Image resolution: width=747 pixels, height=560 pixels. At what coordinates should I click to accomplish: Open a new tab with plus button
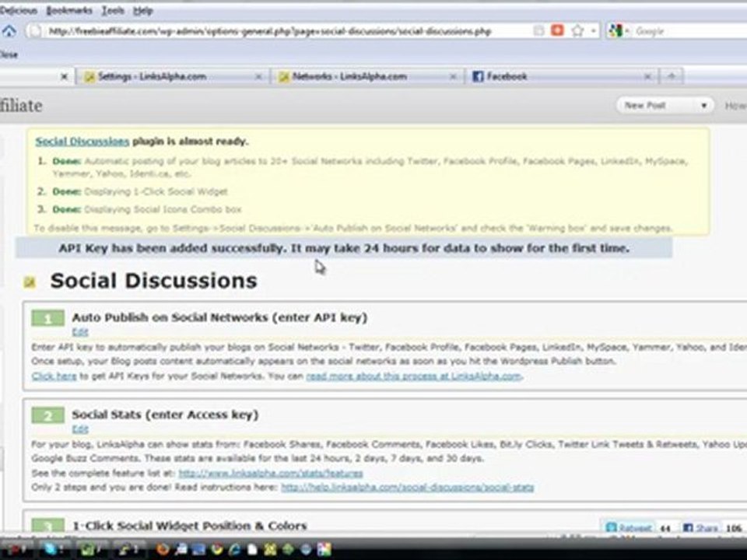click(x=672, y=76)
